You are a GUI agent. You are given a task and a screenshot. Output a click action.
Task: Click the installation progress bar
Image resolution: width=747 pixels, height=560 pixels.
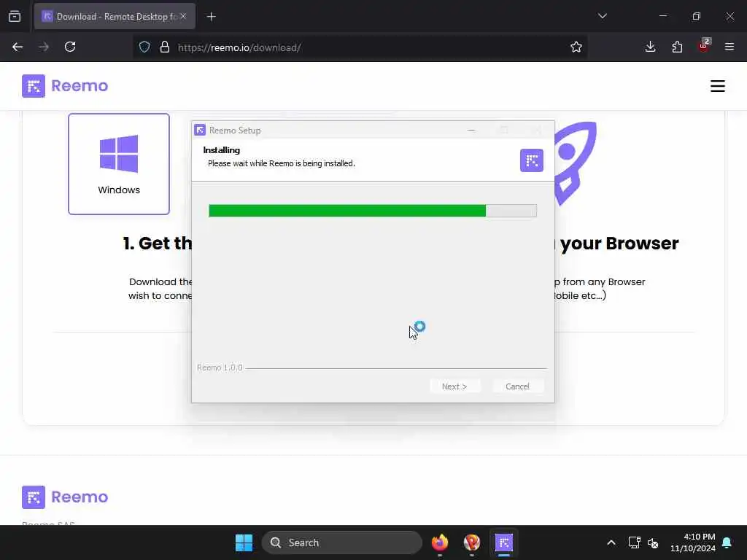pos(373,211)
